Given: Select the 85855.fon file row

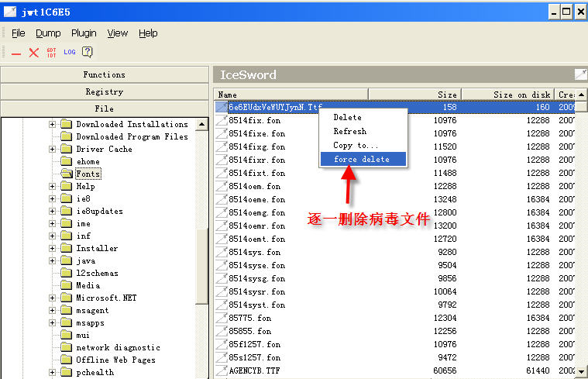Looking at the screenshot, I should coord(395,331).
